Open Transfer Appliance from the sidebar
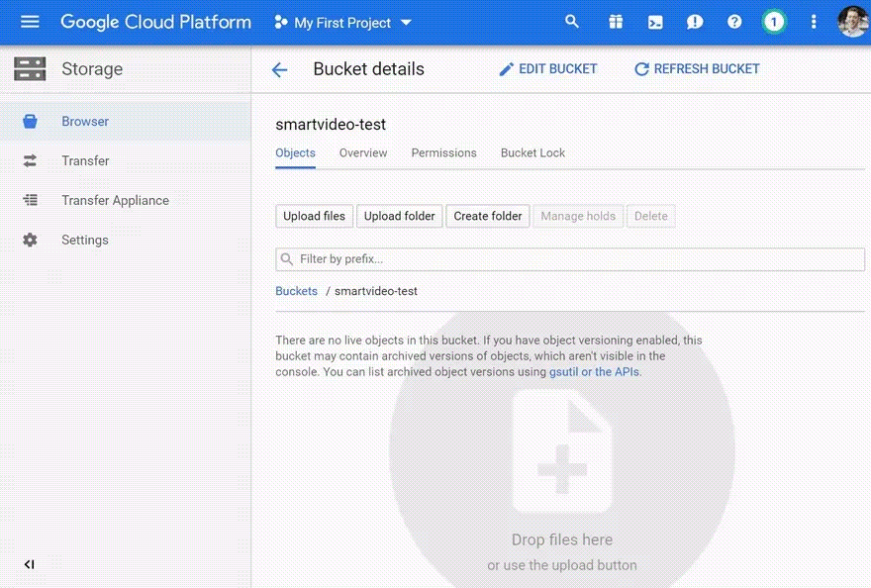This screenshot has height=588, width=871. tap(113, 200)
